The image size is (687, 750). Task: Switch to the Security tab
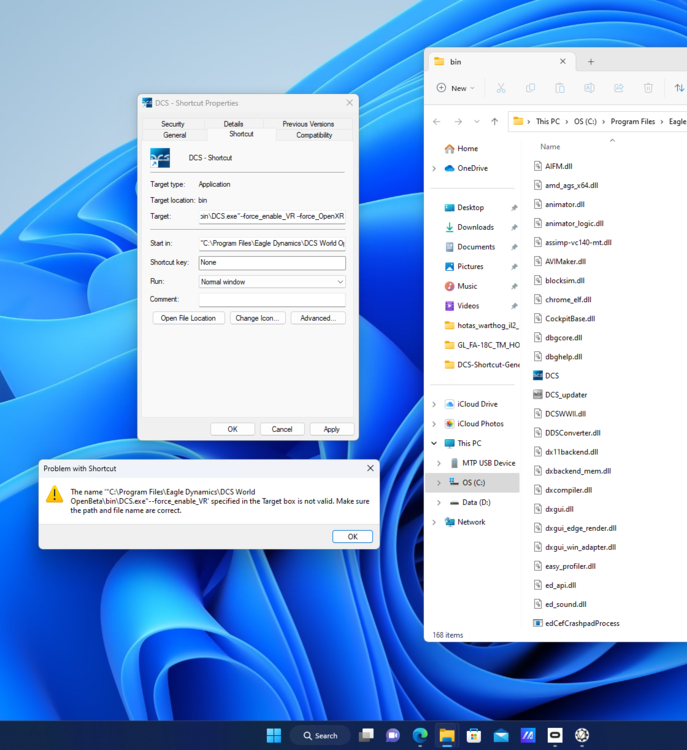coord(173,124)
